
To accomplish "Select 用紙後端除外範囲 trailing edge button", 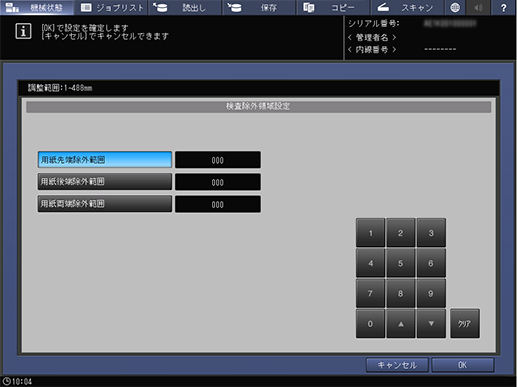I will coord(105,182).
